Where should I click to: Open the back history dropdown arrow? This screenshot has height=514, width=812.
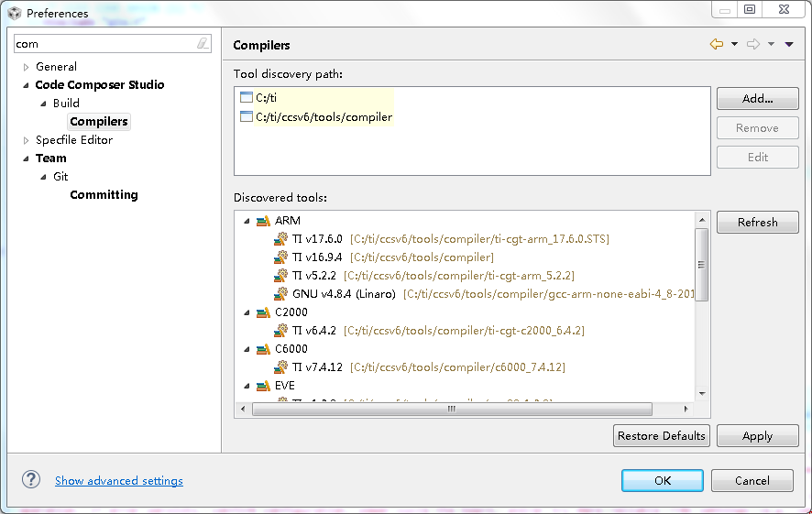(734, 44)
